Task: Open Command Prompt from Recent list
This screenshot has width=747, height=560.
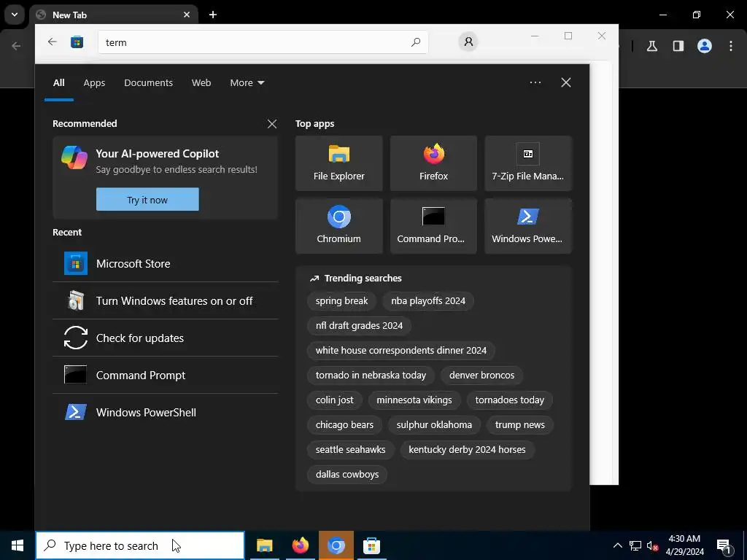Action: point(166,375)
